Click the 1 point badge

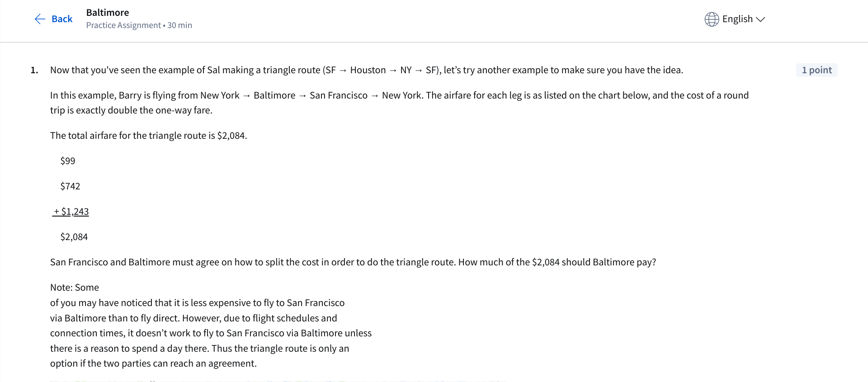pyautogui.click(x=816, y=70)
